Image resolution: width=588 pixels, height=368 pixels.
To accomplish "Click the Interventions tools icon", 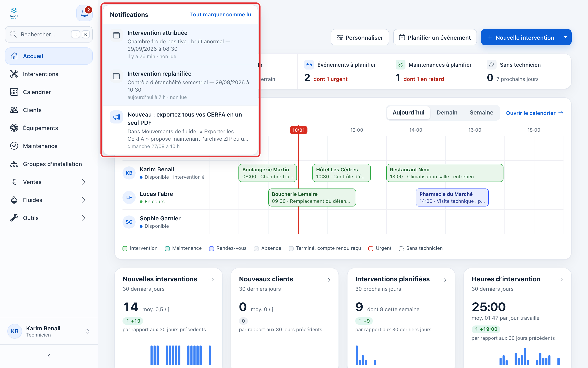I will [x=14, y=74].
